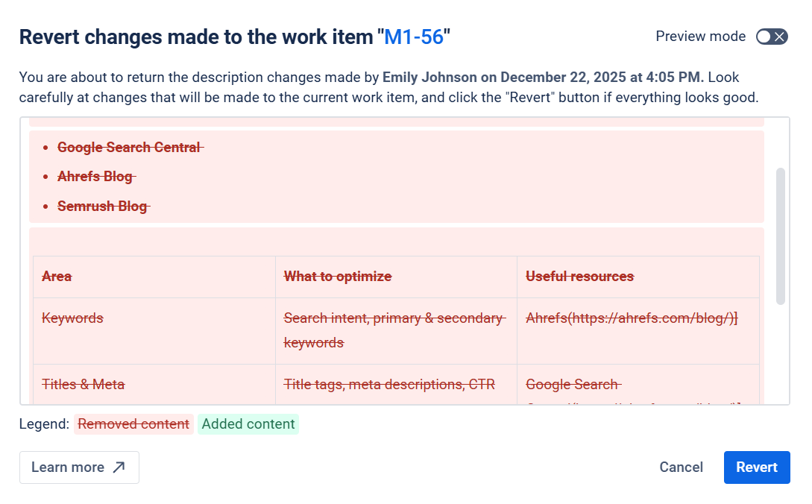Screen dimensions: 812x504
Task: Select the removed Semrush Blog bullet item
Action: coord(102,206)
